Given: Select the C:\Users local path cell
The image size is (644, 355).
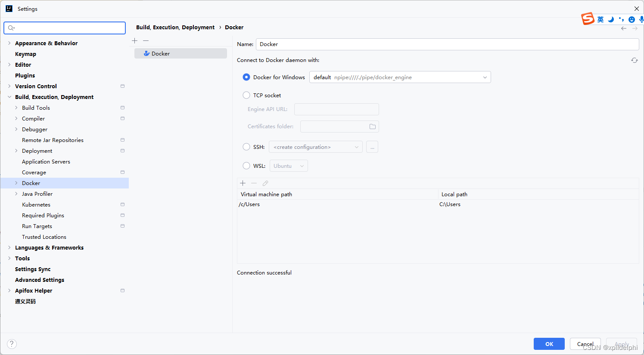Looking at the screenshot, I should pos(538,204).
